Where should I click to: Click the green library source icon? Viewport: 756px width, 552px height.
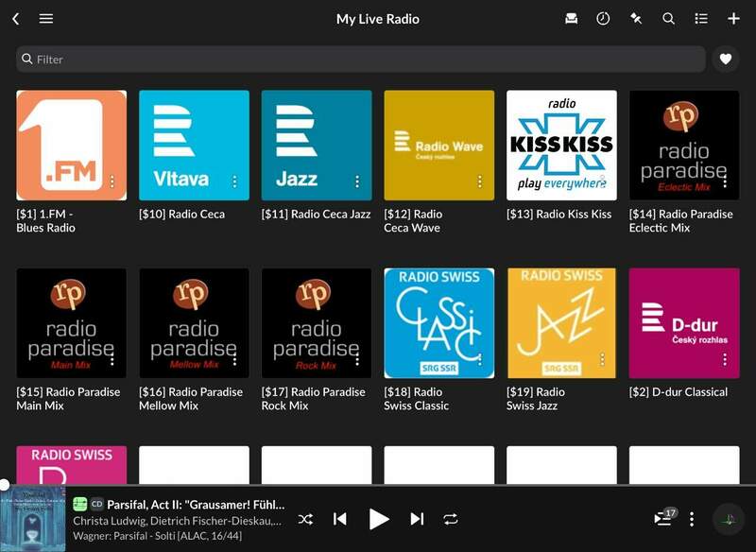79,505
